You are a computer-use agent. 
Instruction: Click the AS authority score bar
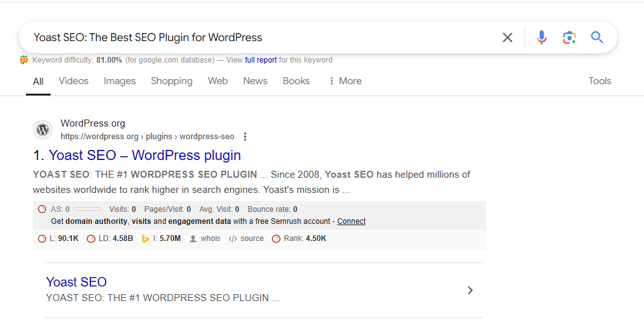pos(87,209)
